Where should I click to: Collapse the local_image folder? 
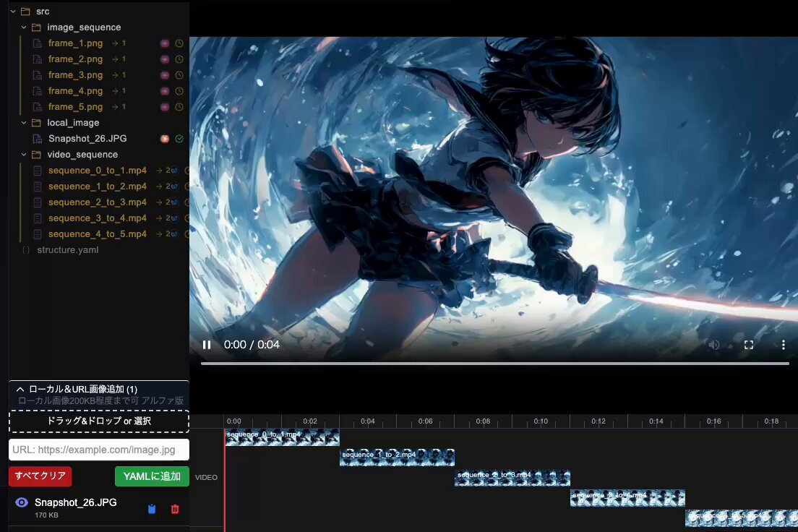pyautogui.click(x=24, y=123)
